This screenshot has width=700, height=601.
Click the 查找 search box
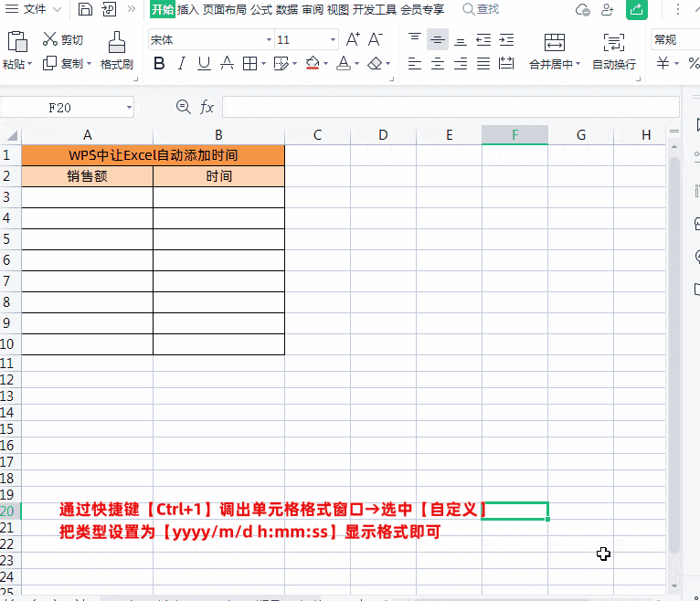481,9
